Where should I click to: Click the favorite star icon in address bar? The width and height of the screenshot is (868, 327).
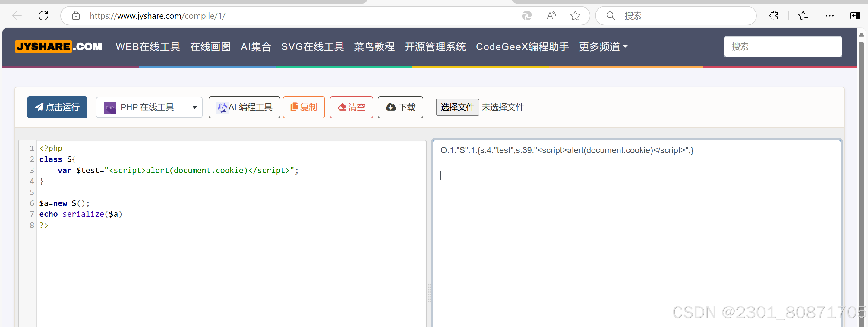(575, 16)
